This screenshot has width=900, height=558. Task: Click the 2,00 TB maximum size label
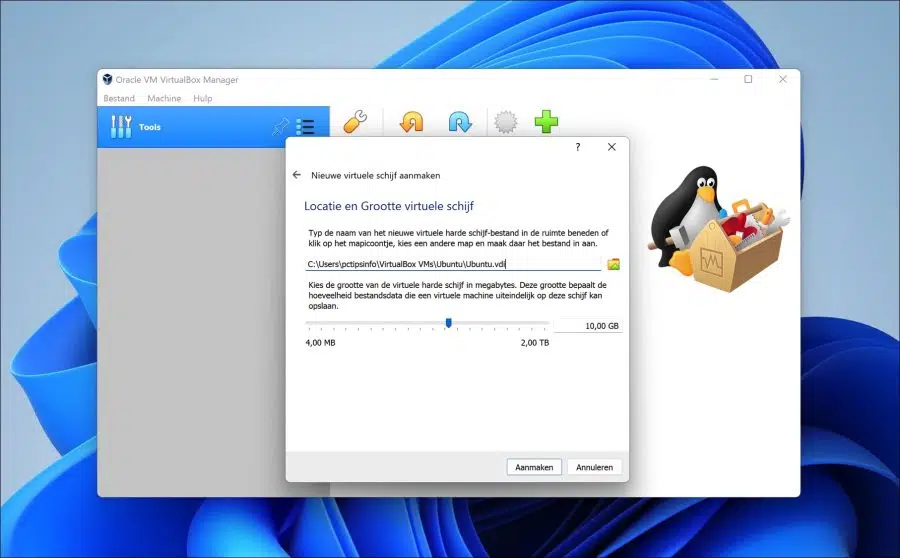tap(535, 343)
